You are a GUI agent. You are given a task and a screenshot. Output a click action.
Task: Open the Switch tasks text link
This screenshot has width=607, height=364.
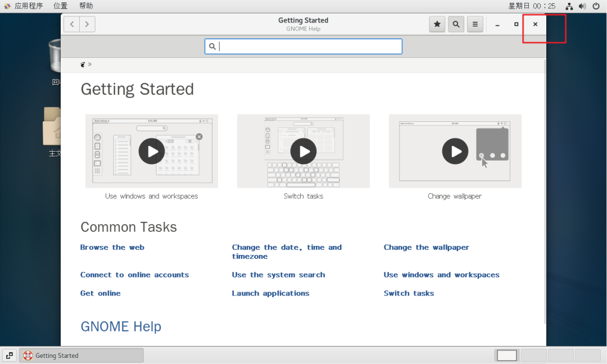pos(409,294)
